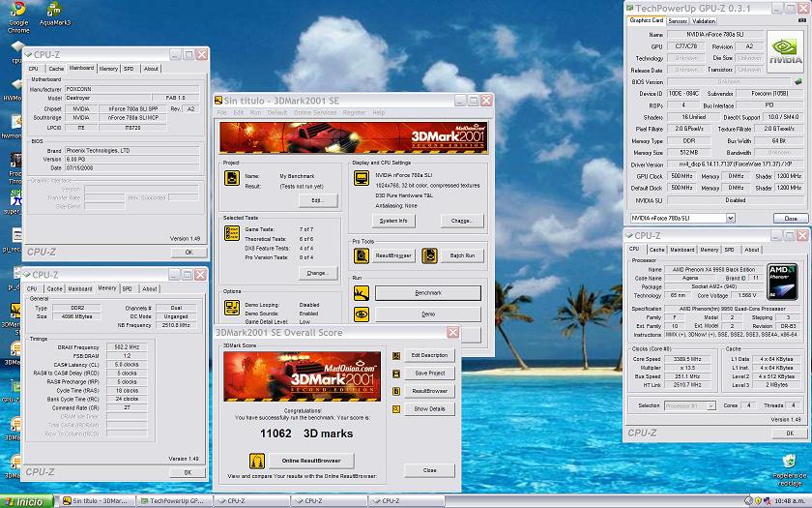Open Google Chrome desktop icon
The width and height of the screenshot is (812, 508).
[18, 16]
